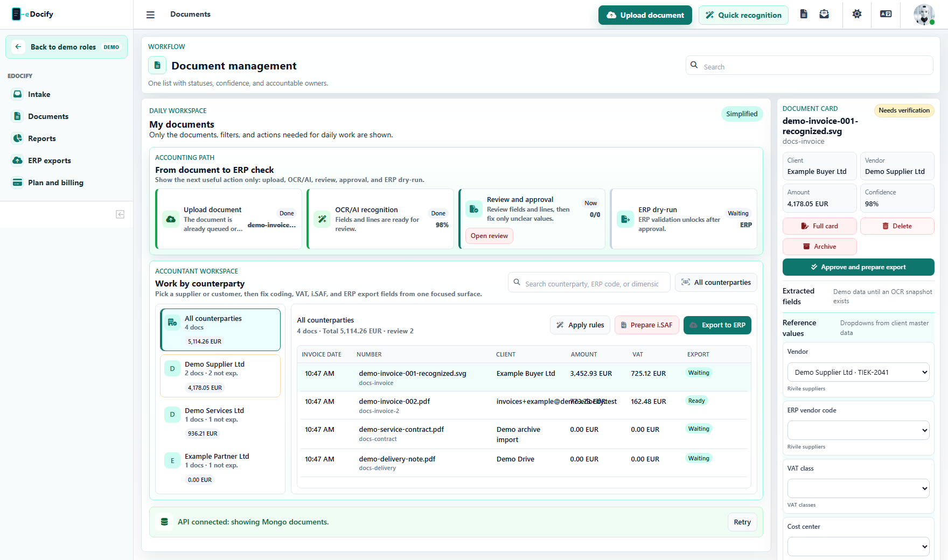Viewport: 948px width, 560px height.
Task: Click the sidebar collapse icon
Action: (x=120, y=214)
